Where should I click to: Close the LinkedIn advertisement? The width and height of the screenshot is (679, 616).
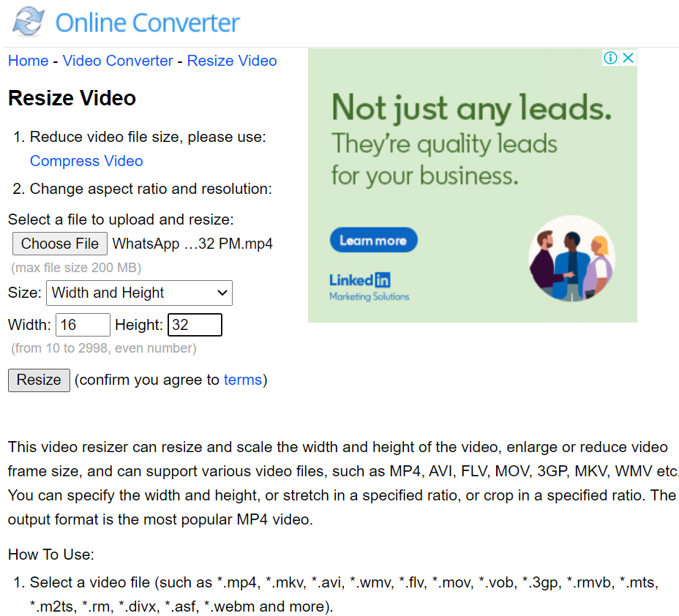[x=628, y=58]
